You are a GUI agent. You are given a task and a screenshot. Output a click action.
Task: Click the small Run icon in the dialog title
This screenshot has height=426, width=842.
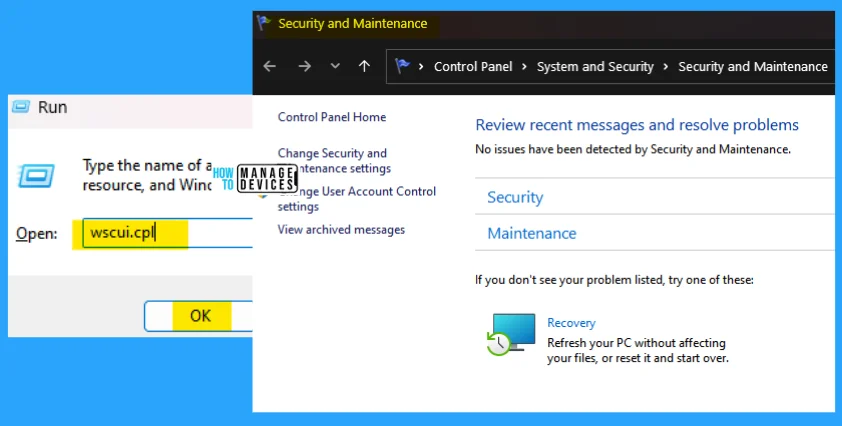coord(21,107)
